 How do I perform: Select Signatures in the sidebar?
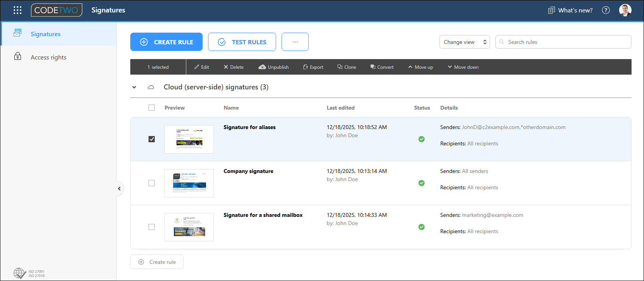(x=59, y=34)
